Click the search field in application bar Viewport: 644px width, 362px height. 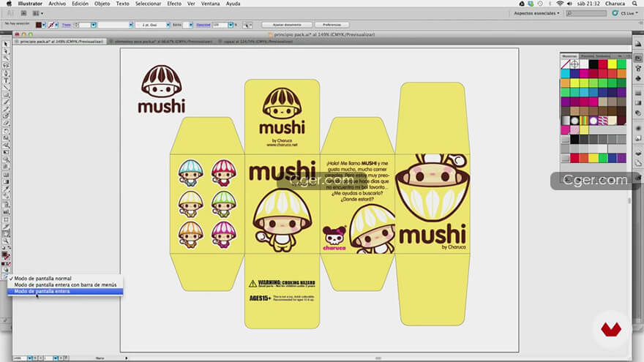586,13
